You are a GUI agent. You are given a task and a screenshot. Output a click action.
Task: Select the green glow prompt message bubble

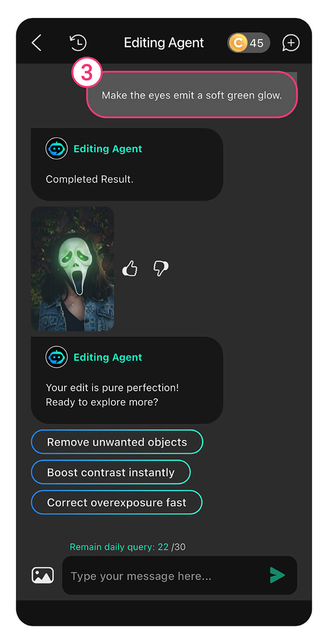tap(192, 95)
